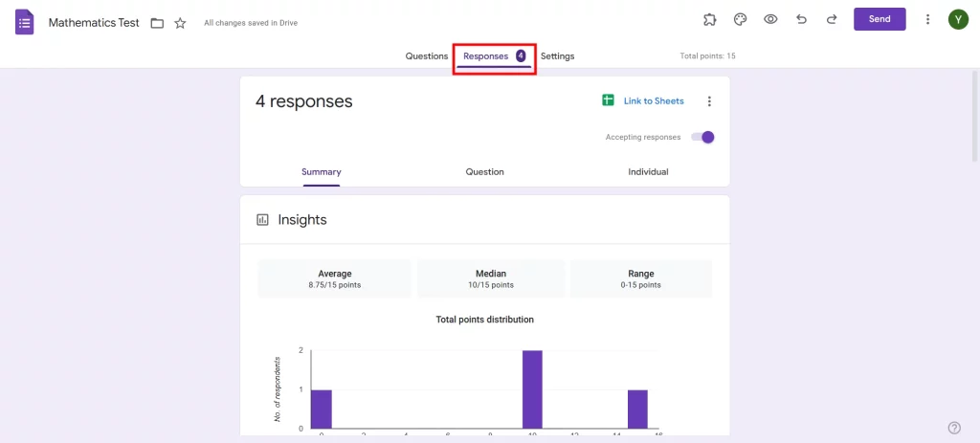Click the 'Total points distribution' chart title
This screenshot has width=980, height=443.
(x=484, y=320)
